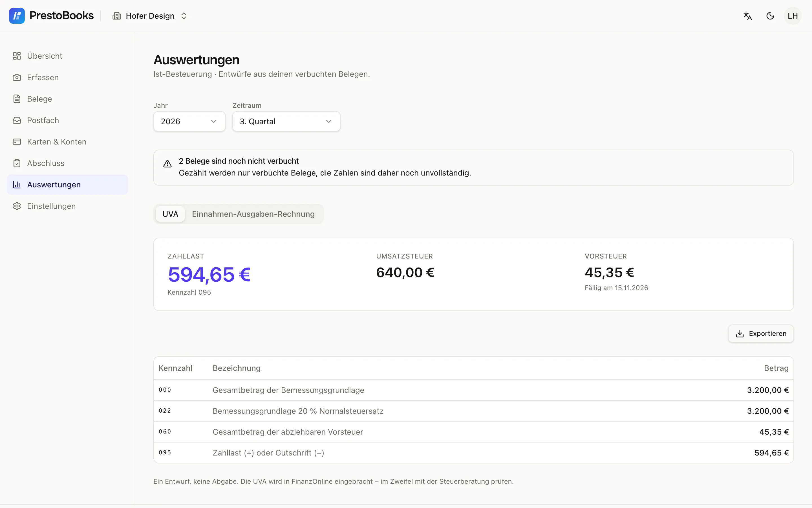Open the Zeitraum 3. Quartal dropdown
812x508 pixels.
click(x=286, y=121)
